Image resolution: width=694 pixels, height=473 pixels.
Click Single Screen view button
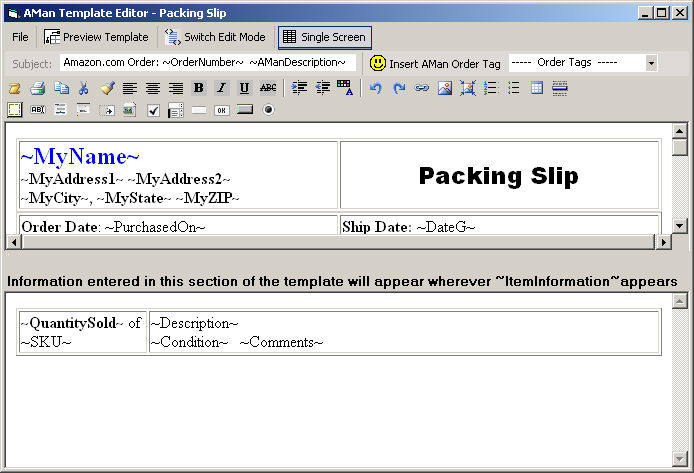point(325,37)
